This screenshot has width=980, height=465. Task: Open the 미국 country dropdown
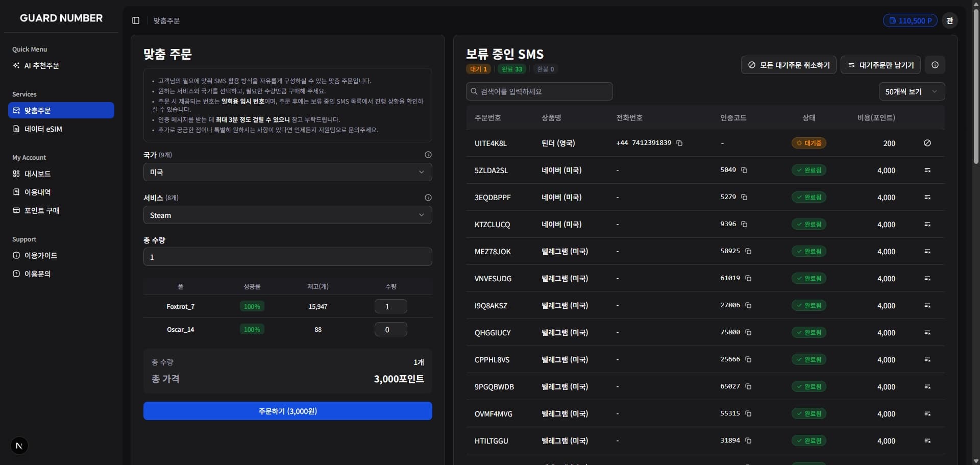(287, 172)
